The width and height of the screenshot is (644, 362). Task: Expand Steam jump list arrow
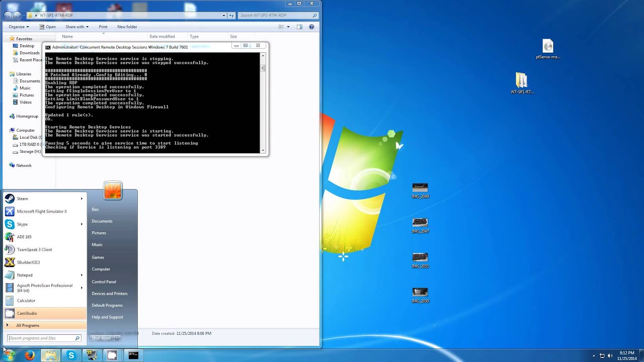pyautogui.click(x=82, y=199)
